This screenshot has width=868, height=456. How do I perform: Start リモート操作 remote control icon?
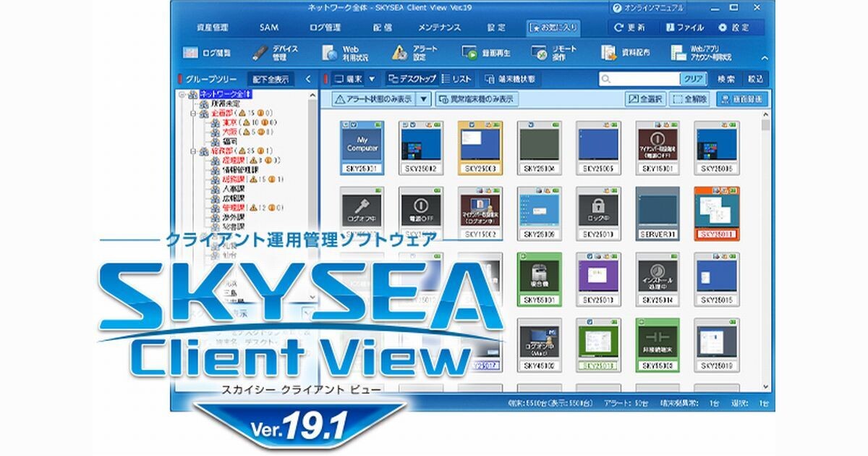click(x=539, y=53)
